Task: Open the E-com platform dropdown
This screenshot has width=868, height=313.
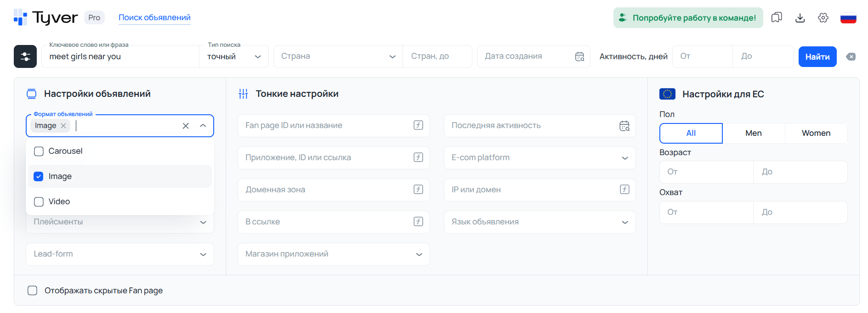Action: (540, 158)
